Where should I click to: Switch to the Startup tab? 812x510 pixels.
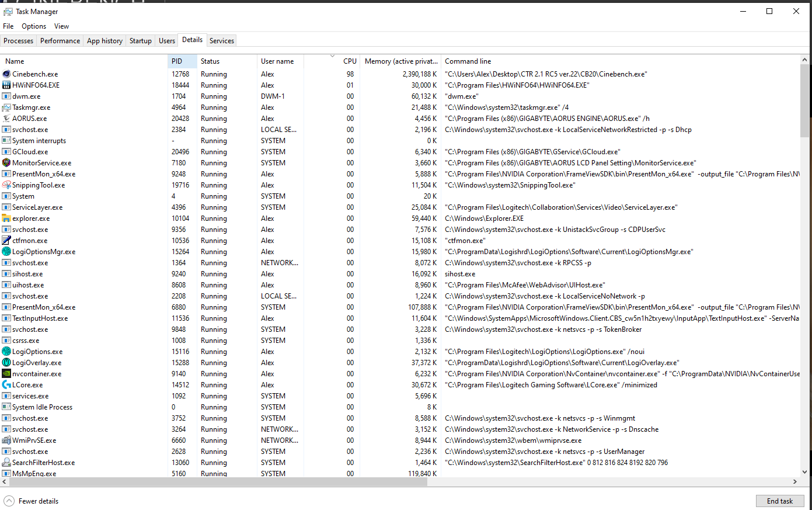141,41
